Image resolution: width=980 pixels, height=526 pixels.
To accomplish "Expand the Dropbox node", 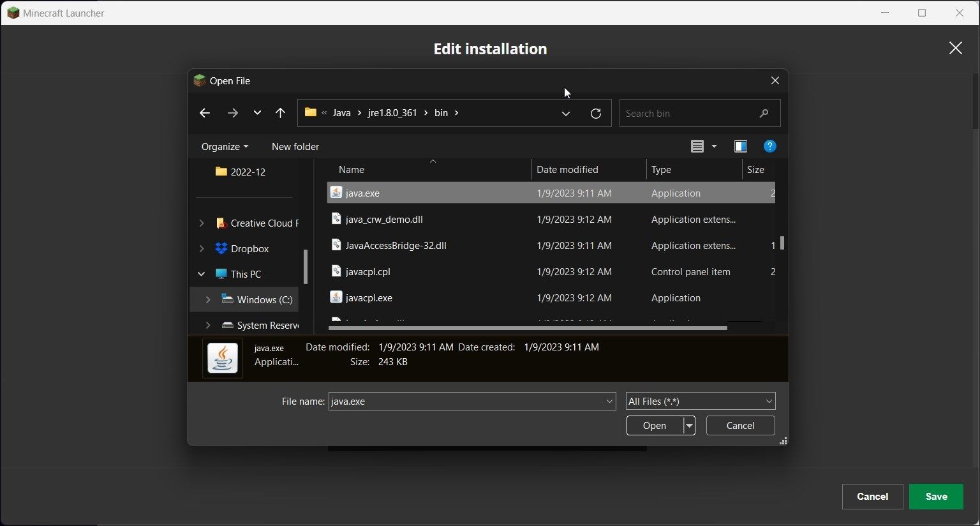I will (202, 248).
